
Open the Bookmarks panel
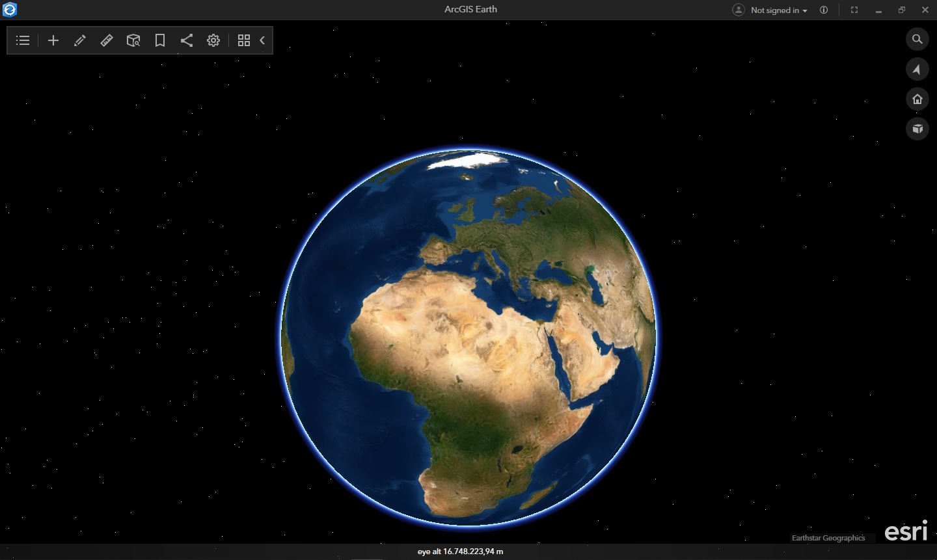160,40
